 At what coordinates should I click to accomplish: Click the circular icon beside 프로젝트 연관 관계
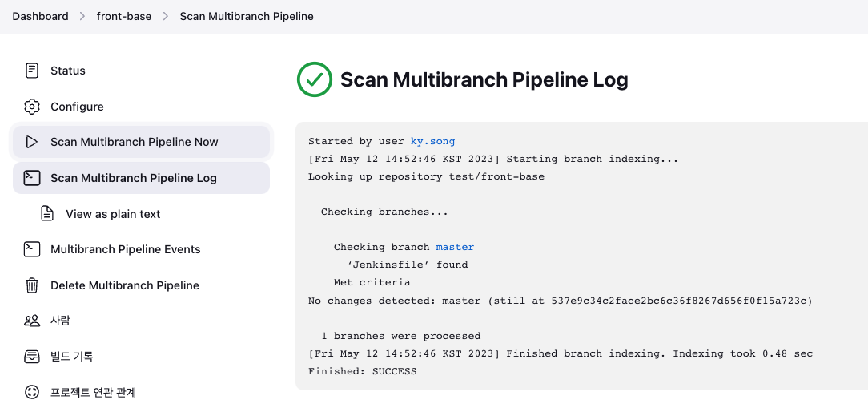coord(32,392)
